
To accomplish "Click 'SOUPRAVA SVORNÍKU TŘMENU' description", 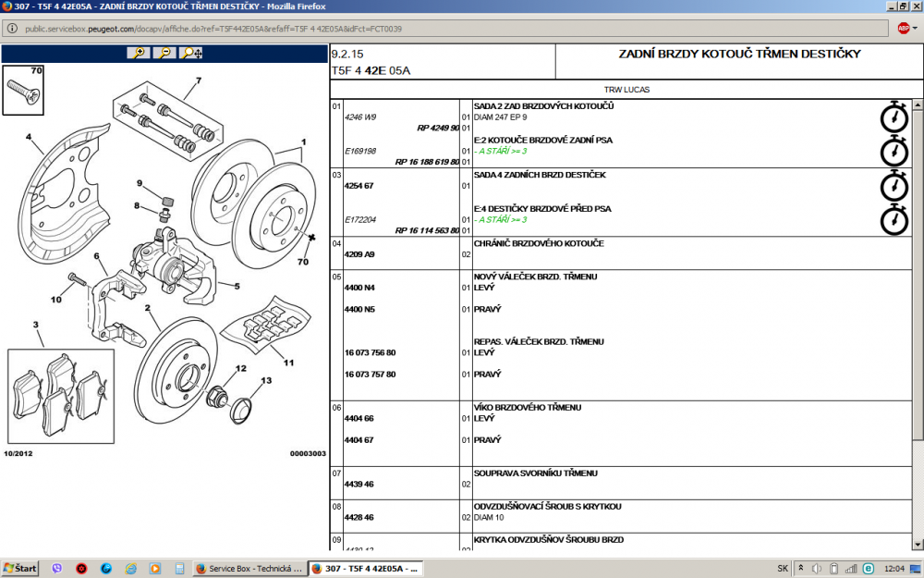I will coord(535,473).
